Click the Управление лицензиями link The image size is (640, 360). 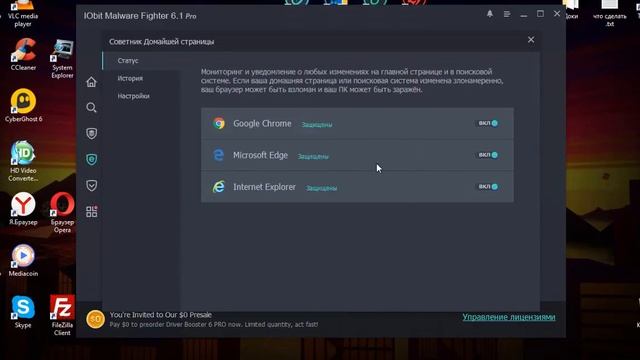point(509,317)
